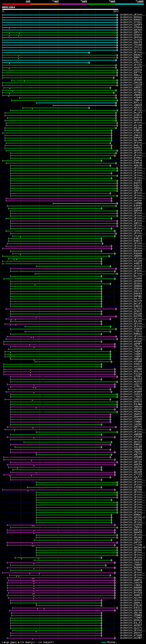
Task: Select the UniRef100_C4J625 hit label
Action: (x=131, y=40)
